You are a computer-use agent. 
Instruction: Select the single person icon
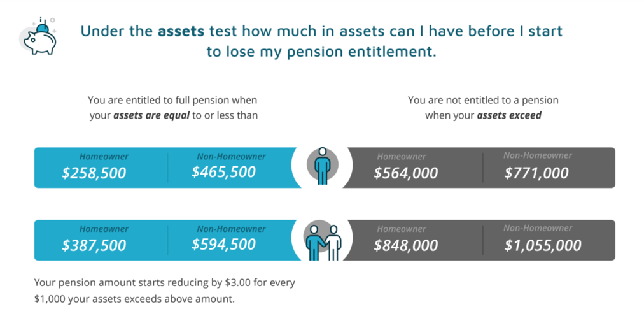[x=323, y=166]
